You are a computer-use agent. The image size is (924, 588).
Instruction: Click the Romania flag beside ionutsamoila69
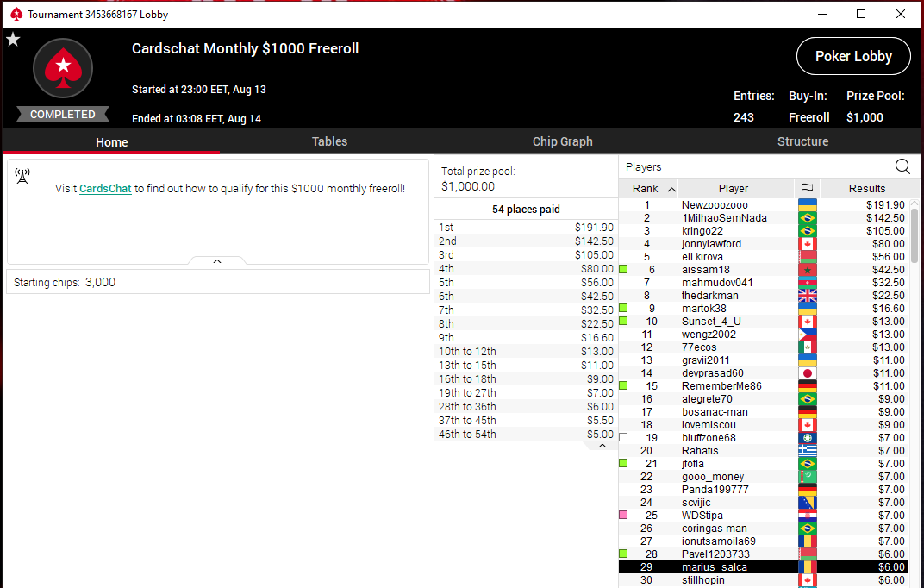pos(808,541)
